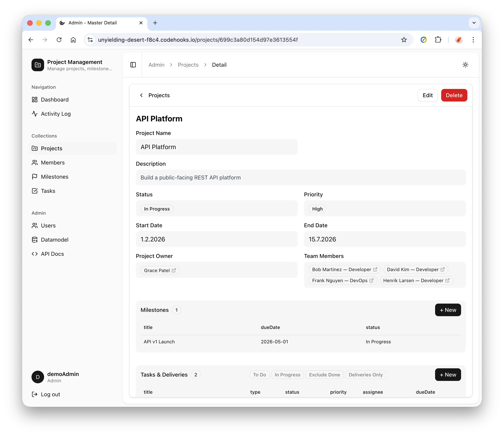Open API Docs via the code icon
The width and height of the screenshot is (504, 436).
35,254
